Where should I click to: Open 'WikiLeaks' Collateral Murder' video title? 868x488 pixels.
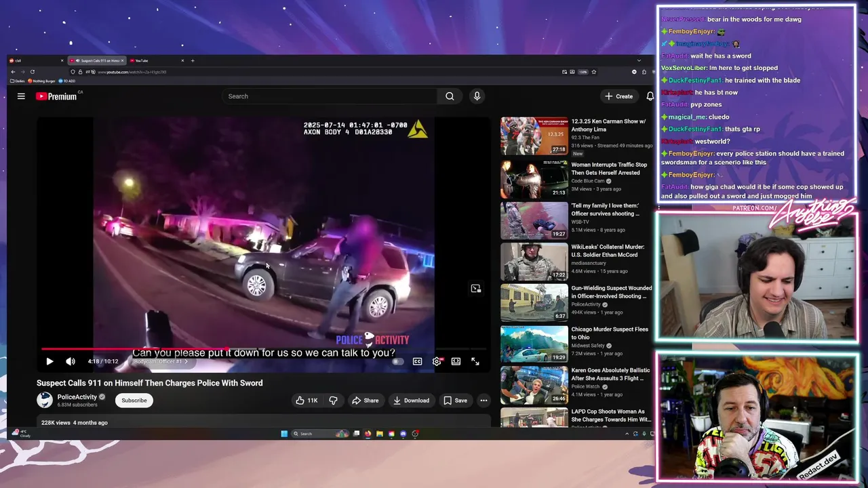coord(608,251)
